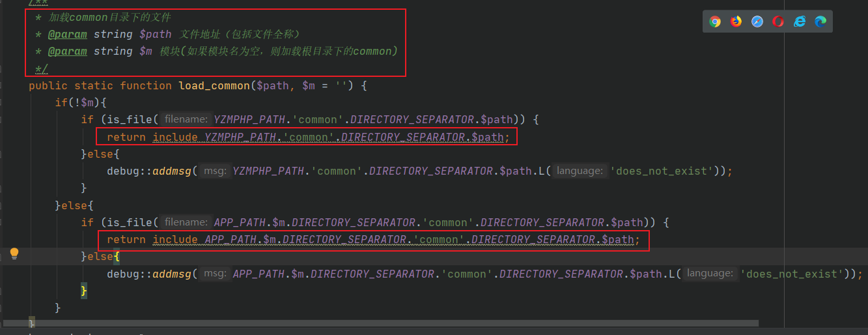Viewport: 868px width, 335px height.
Task: Open the file in Edge browser
Action: (820, 22)
